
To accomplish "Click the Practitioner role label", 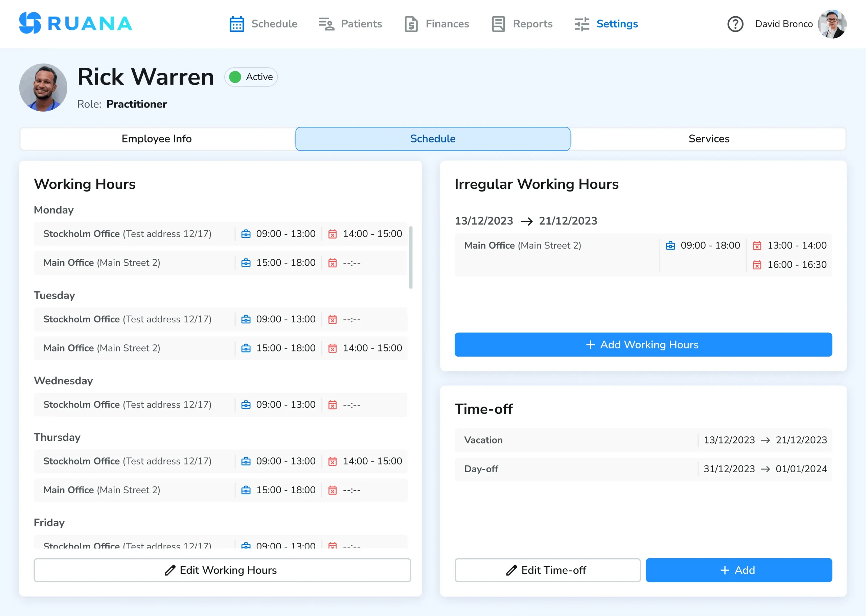I will tap(137, 104).
